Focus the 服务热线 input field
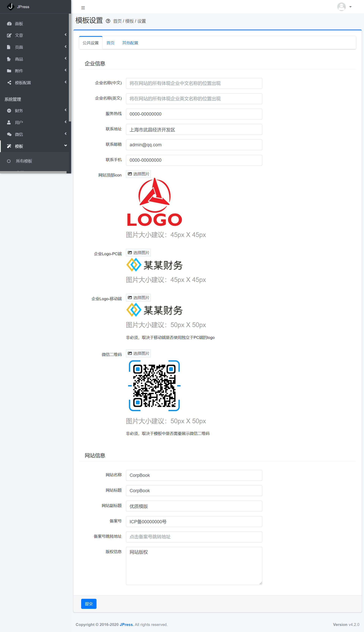Viewport: 364px width, 632px height. coord(194,114)
